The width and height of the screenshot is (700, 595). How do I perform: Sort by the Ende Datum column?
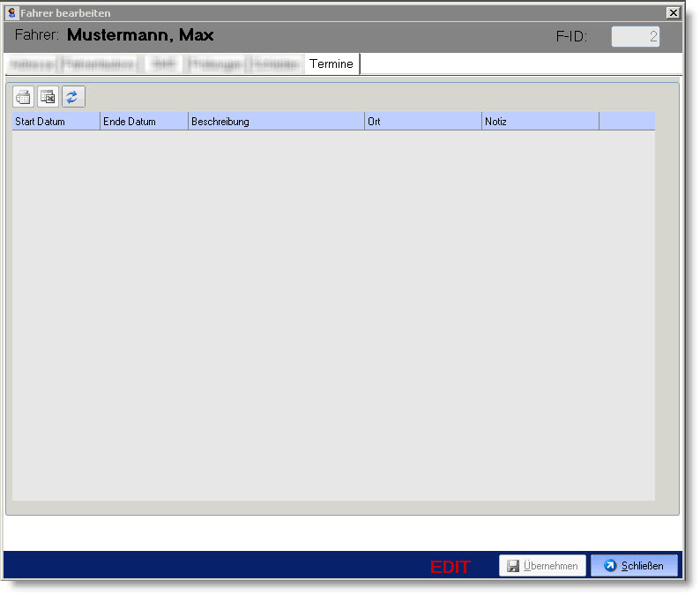coord(144,122)
